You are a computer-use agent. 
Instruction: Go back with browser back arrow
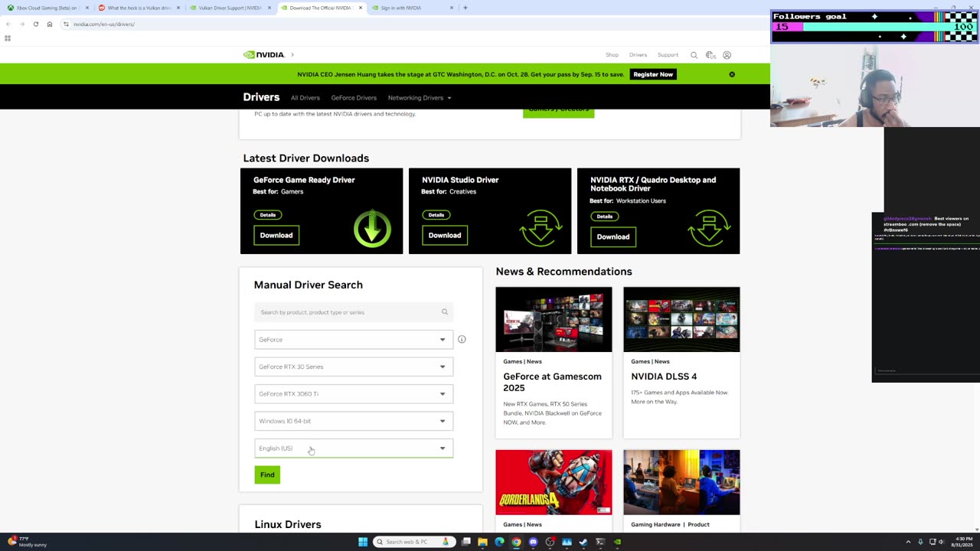8,24
